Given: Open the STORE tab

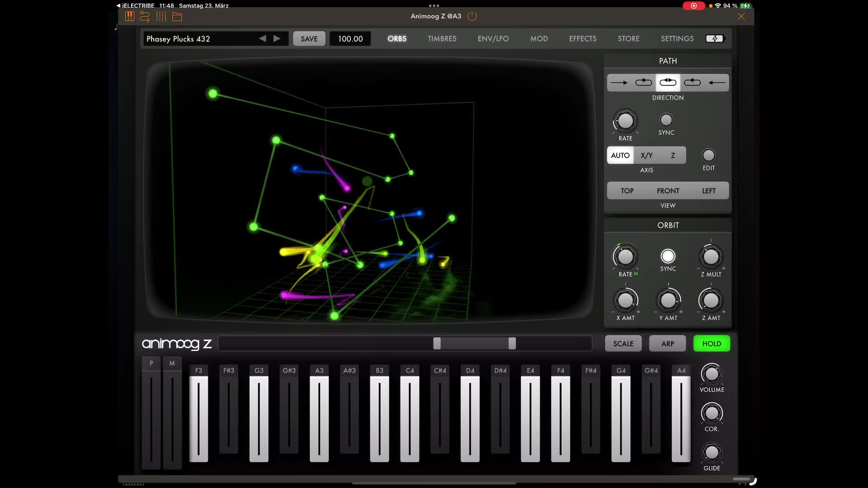Looking at the screenshot, I should (628, 39).
